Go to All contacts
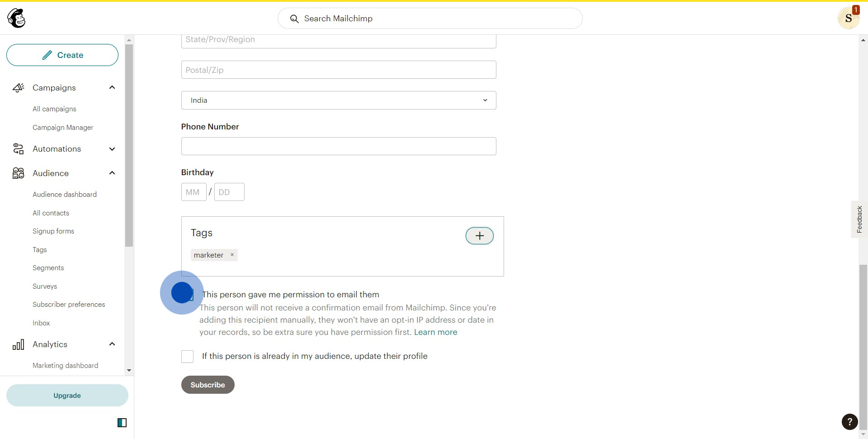868x439 pixels. (x=51, y=213)
